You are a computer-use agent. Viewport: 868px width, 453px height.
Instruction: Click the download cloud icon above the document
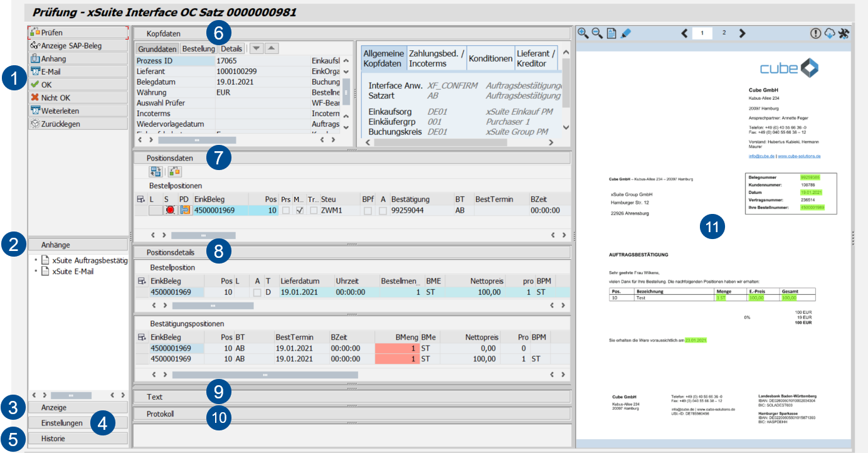[830, 33]
